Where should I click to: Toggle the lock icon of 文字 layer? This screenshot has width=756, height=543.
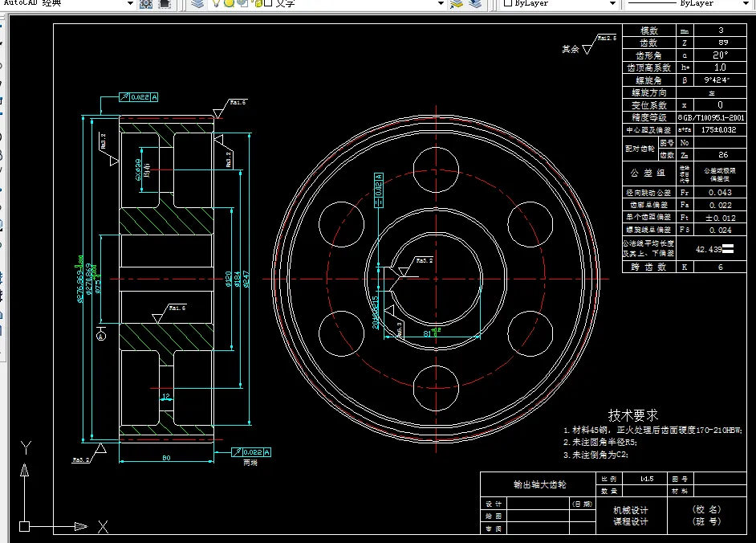click(x=258, y=3)
